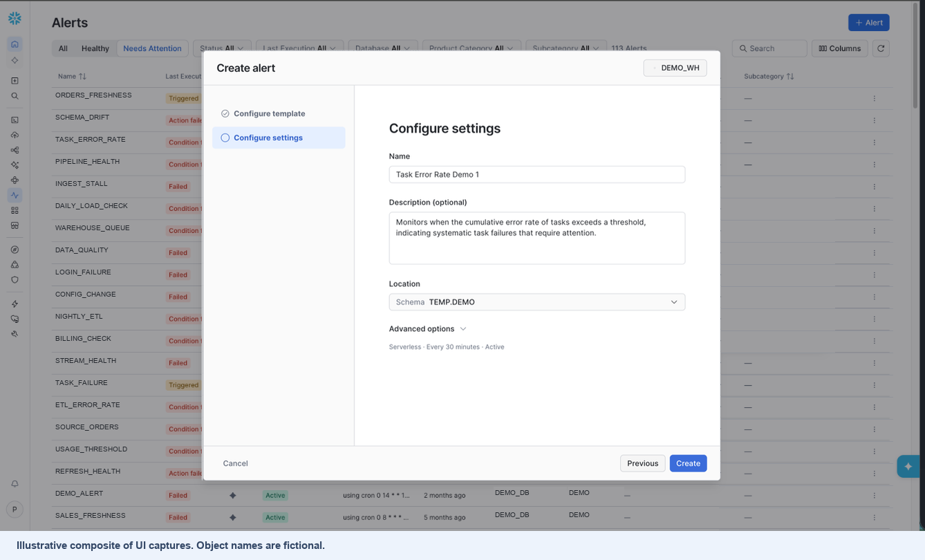
Task: Click the NIGHTLY_ETL alert name
Action: point(79,317)
